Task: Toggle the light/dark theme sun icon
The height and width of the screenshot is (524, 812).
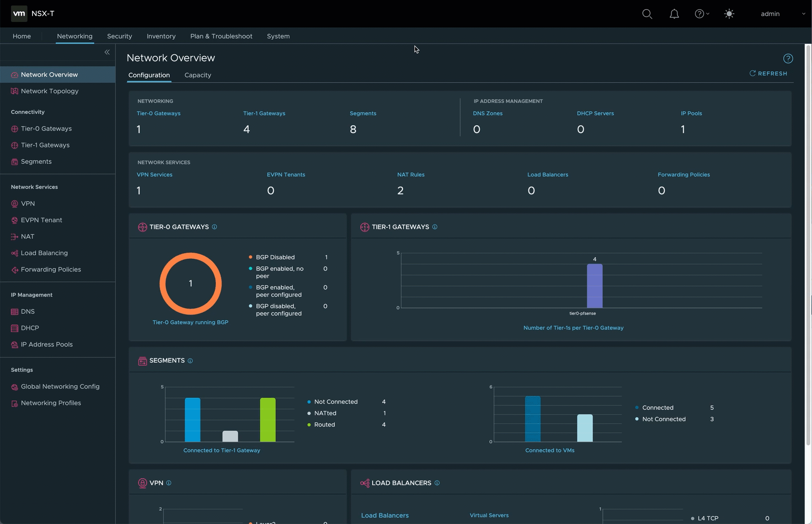Action: pos(729,14)
